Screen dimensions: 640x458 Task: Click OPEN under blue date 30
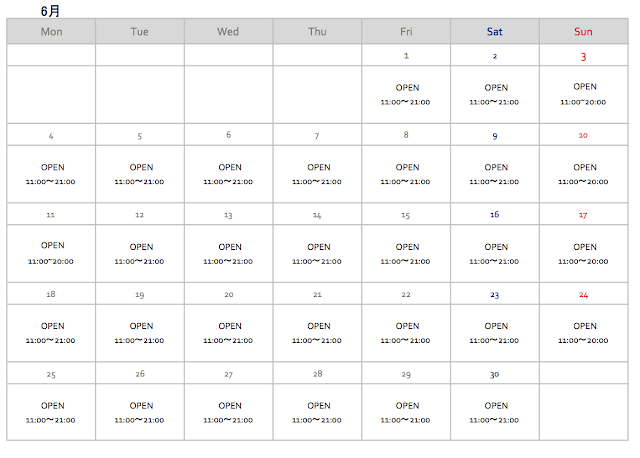coord(495,406)
